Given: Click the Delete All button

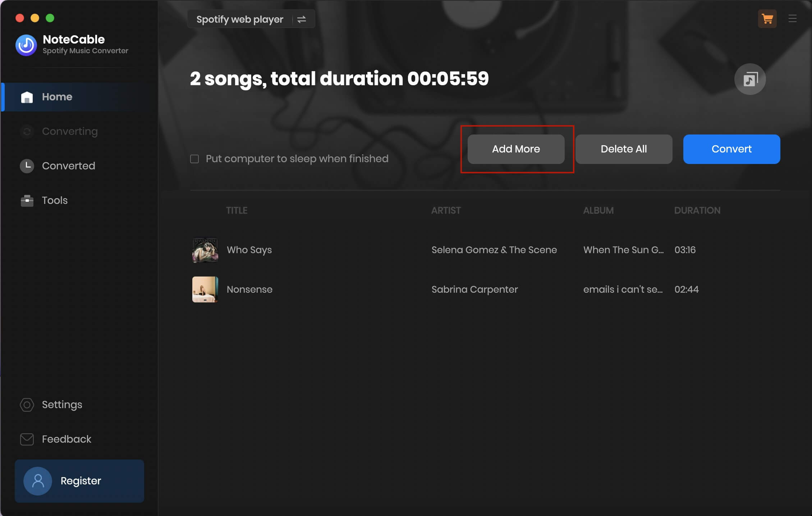Looking at the screenshot, I should pyautogui.click(x=624, y=149).
